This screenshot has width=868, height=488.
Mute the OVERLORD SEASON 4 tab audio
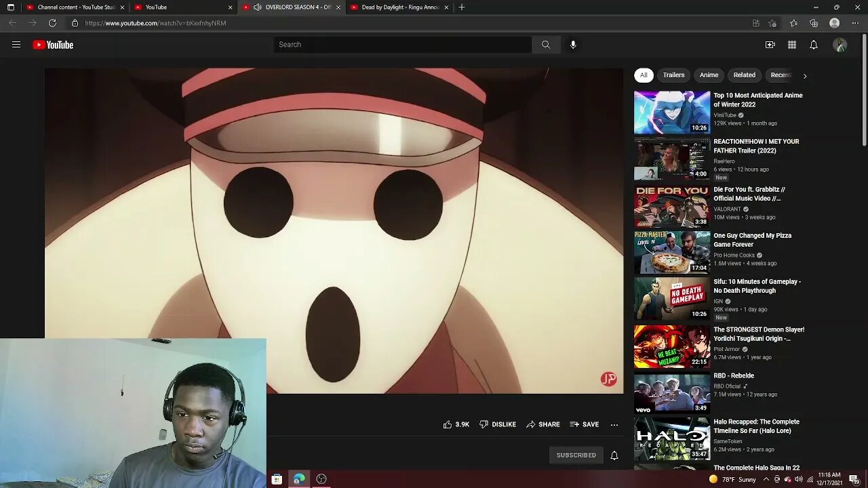(257, 7)
